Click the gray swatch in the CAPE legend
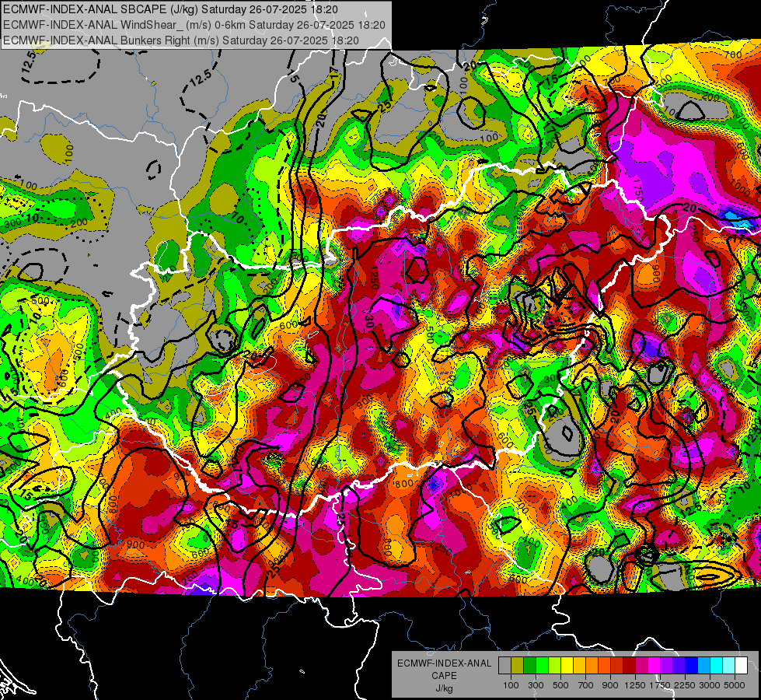The width and height of the screenshot is (761, 700). coord(504,666)
